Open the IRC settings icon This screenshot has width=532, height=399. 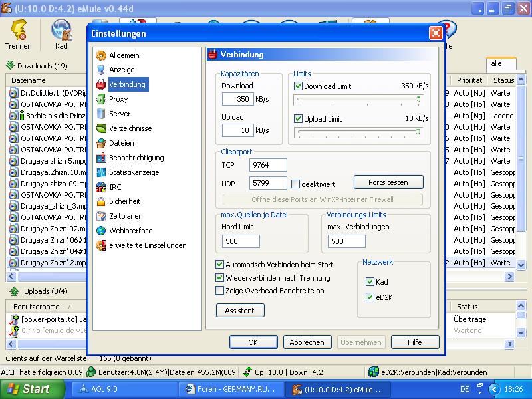[x=101, y=187]
